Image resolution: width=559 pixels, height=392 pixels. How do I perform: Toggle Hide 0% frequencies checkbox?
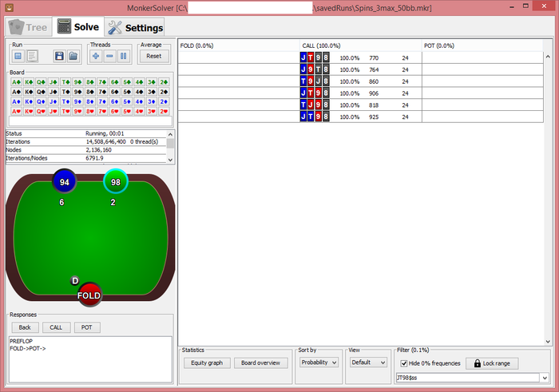coord(404,363)
